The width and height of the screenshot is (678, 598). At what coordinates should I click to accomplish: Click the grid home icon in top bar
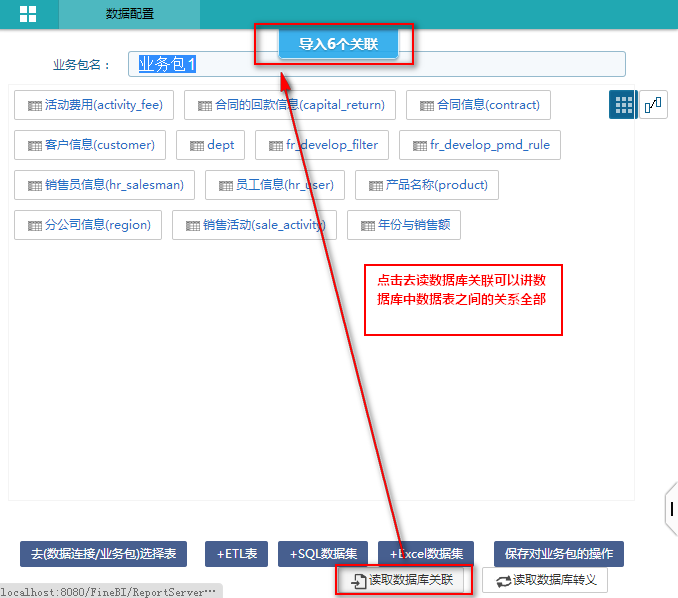(28, 14)
